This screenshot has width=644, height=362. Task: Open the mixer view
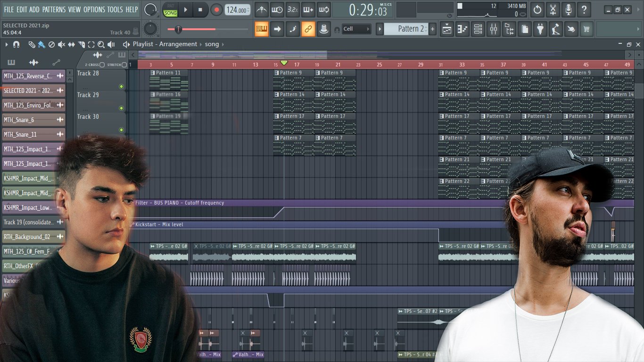pos(494,29)
